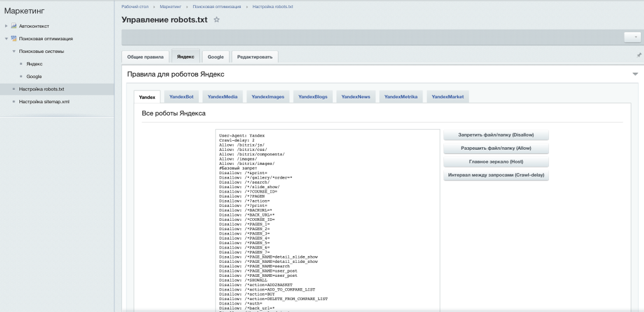Select Поисковые системы sidebar item
Screen dimensions: 644x312
click(42, 52)
